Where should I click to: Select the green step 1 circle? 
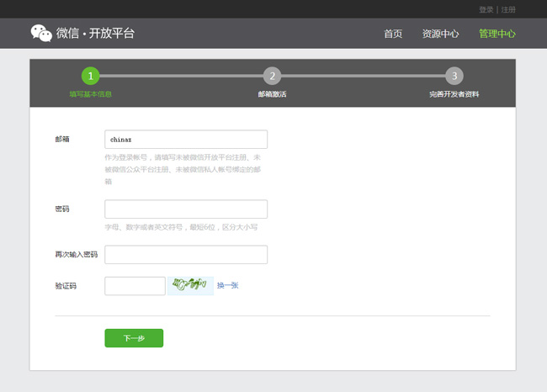point(90,77)
